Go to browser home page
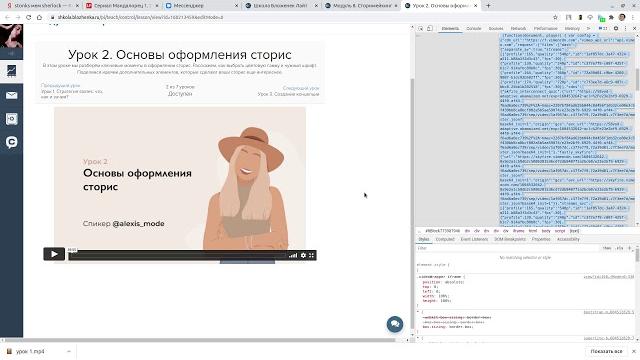640x360 pixels. coord(39,17)
